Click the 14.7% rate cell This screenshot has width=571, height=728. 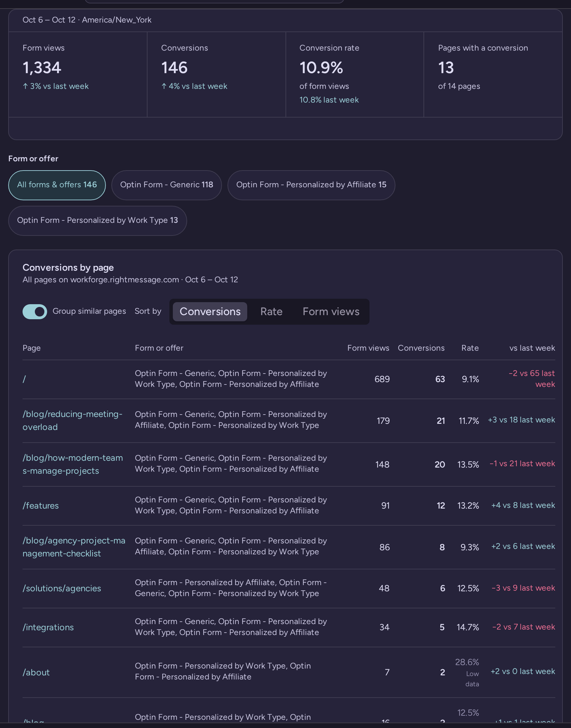click(468, 627)
